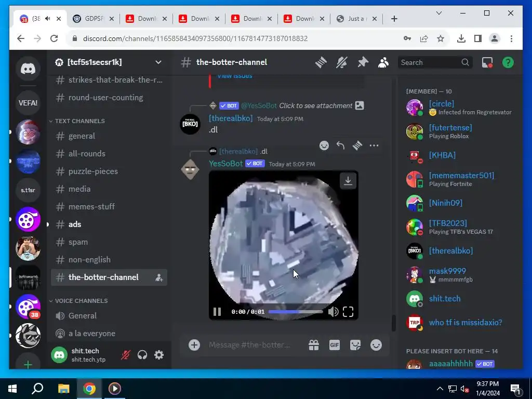Open Discord direct messages home icon

coord(28,69)
